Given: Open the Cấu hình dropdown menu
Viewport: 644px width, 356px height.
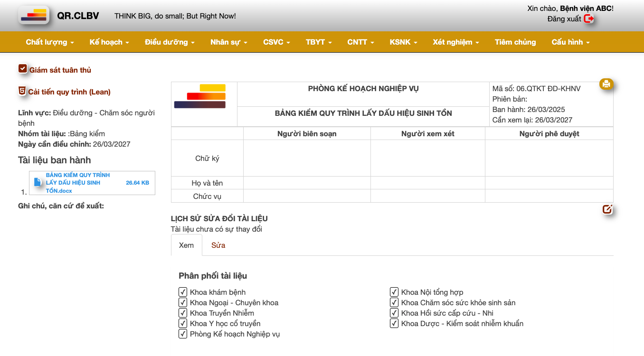Looking at the screenshot, I should (x=570, y=42).
